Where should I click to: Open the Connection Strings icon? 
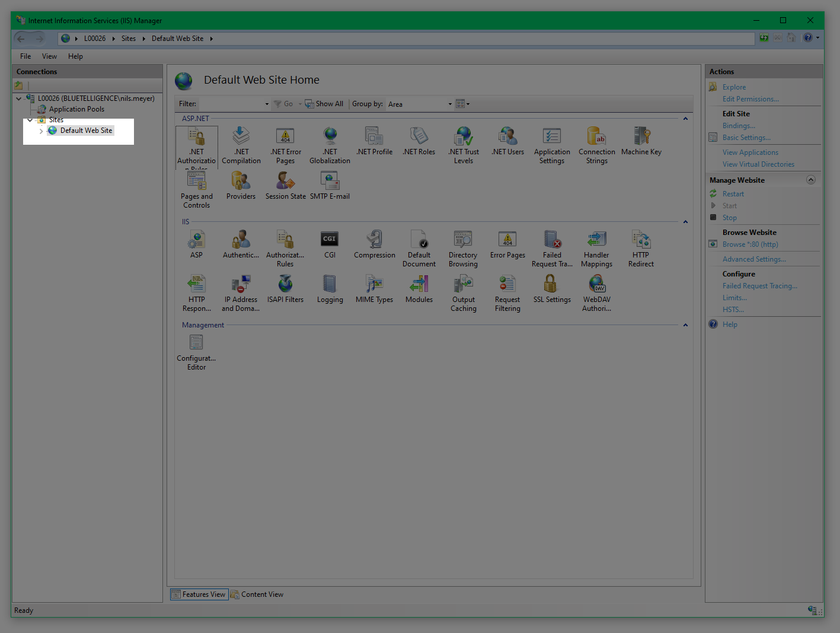click(596, 136)
